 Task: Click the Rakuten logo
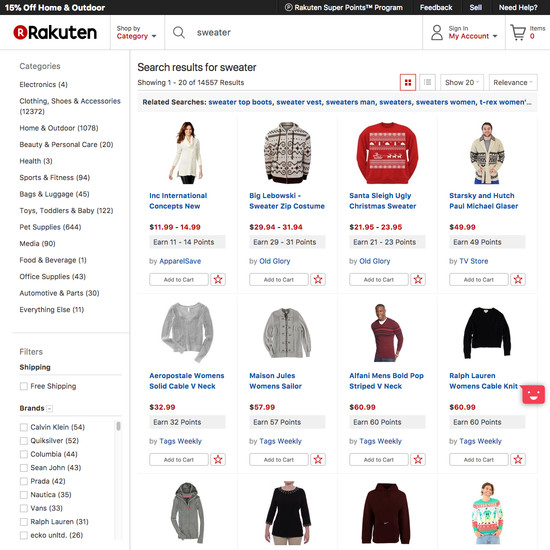(55, 32)
